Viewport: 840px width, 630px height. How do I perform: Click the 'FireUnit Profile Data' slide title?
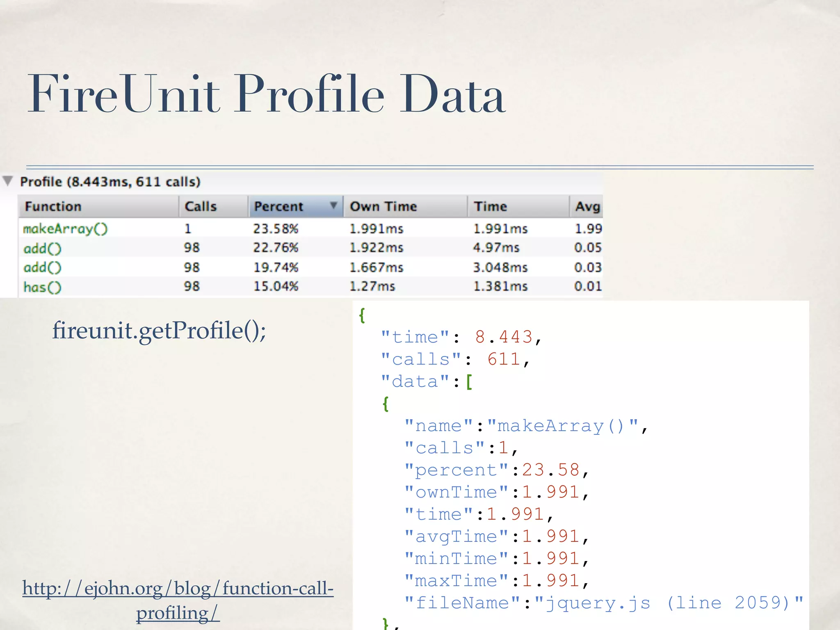point(267,94)
